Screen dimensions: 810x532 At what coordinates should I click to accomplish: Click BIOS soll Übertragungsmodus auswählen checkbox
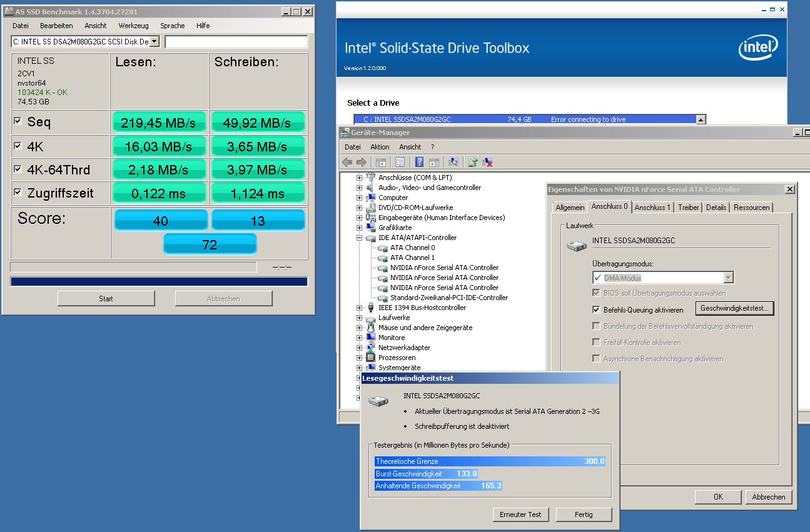coord(596,293)
